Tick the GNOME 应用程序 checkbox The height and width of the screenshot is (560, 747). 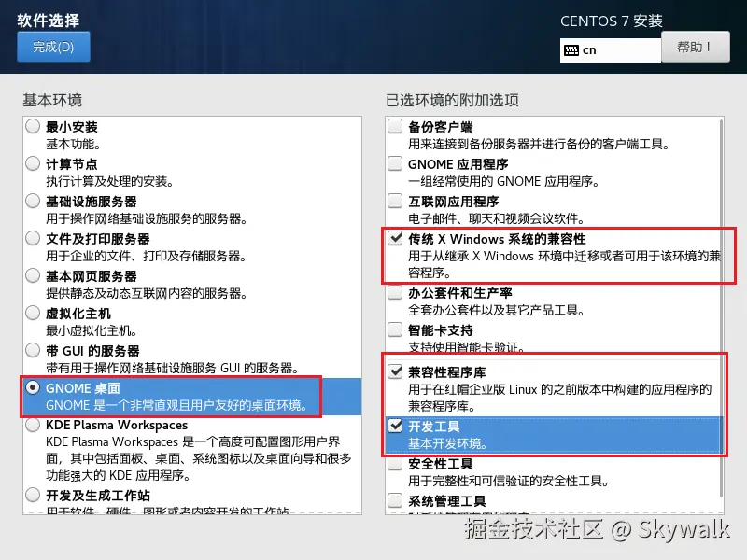tap(395, 163)
